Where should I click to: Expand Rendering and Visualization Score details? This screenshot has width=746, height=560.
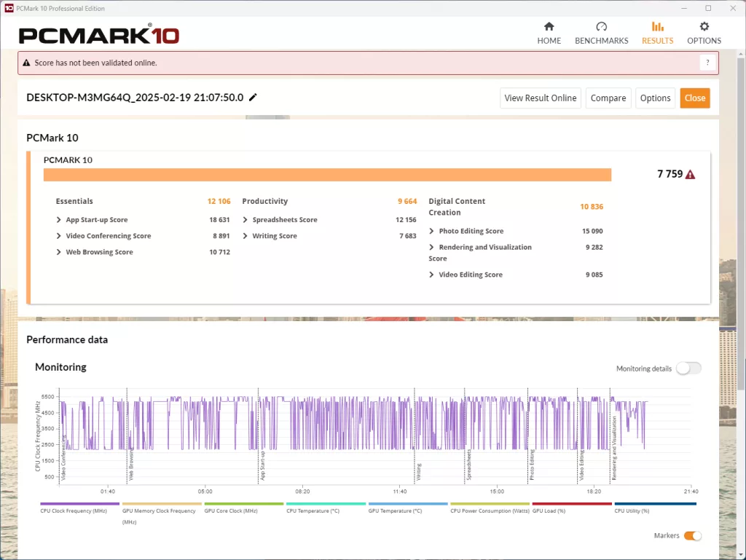click(431, 247)
